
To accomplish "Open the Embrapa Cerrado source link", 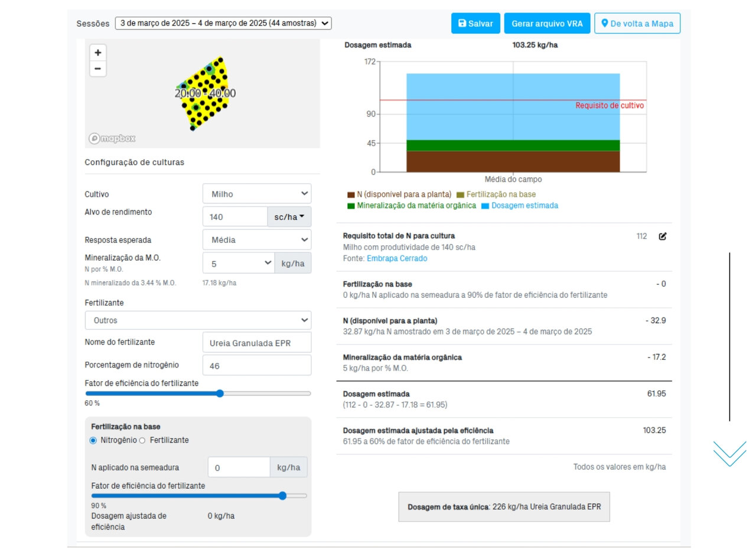I will [396, 259].
